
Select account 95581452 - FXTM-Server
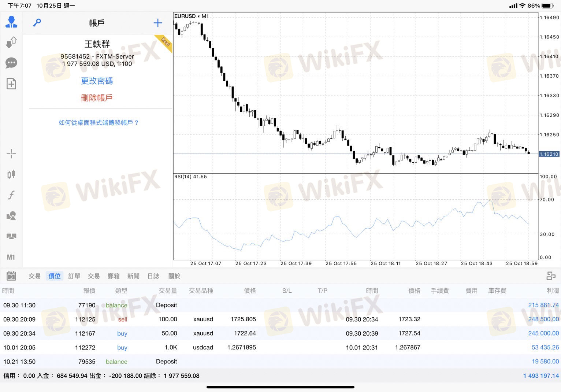click(x=97, y=56)
